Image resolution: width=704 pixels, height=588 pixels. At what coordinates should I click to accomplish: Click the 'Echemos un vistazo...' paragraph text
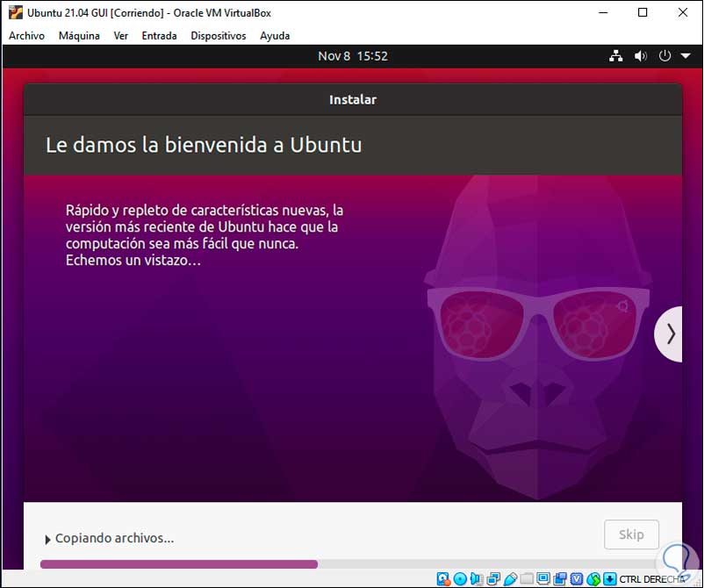tap(133, 260)
